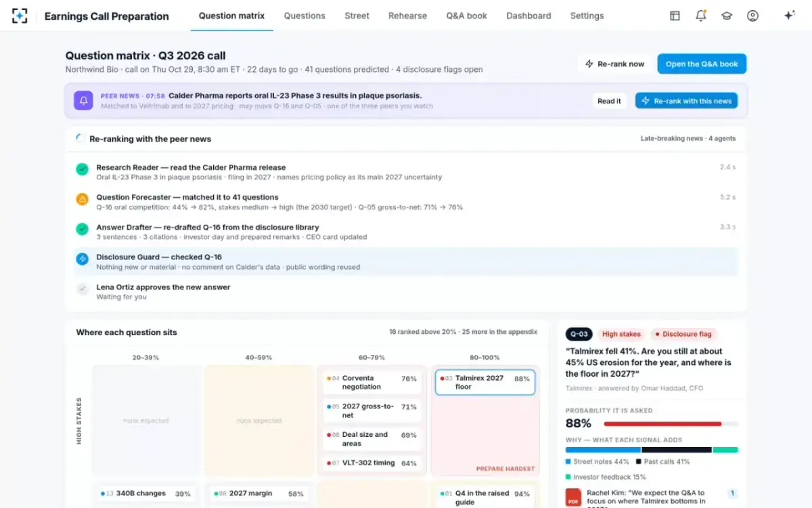Click Open the Q&A book button
812x508 pixels.
[x=702, y=64]
